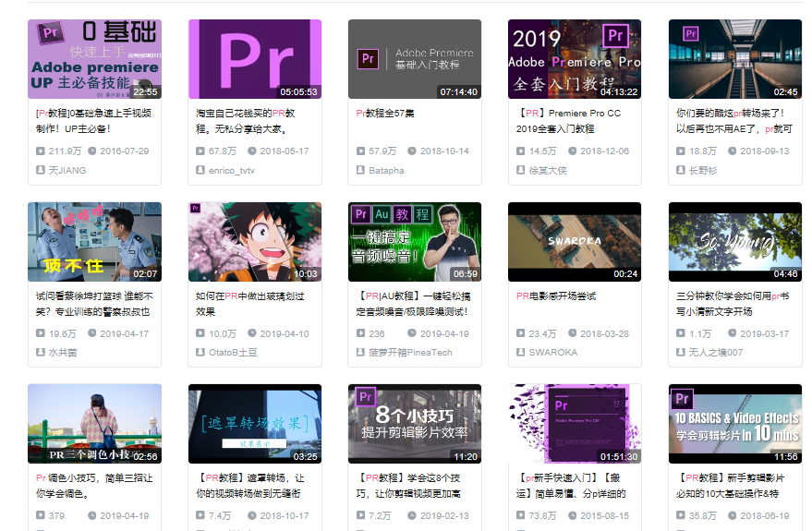Click the clock icon beside 2018-09-13
This screenshot has width=812, height=531.
pyautogui.click(x=733, y=151)
